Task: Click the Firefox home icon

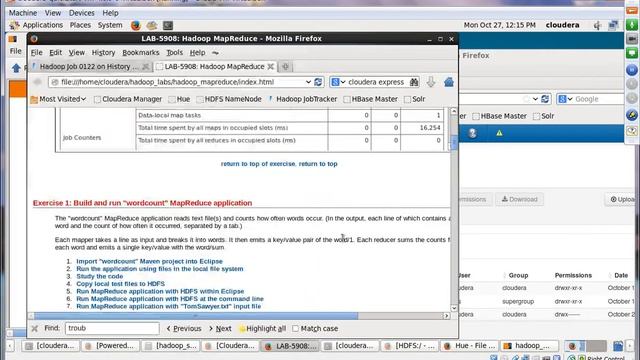Action: [x=449, y=82]
